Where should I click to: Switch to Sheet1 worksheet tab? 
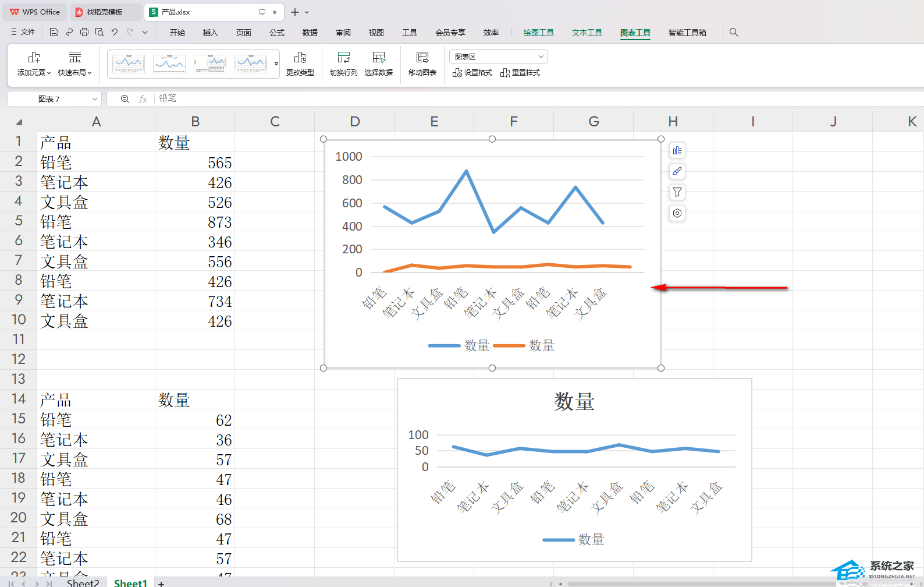click(130, 582)
